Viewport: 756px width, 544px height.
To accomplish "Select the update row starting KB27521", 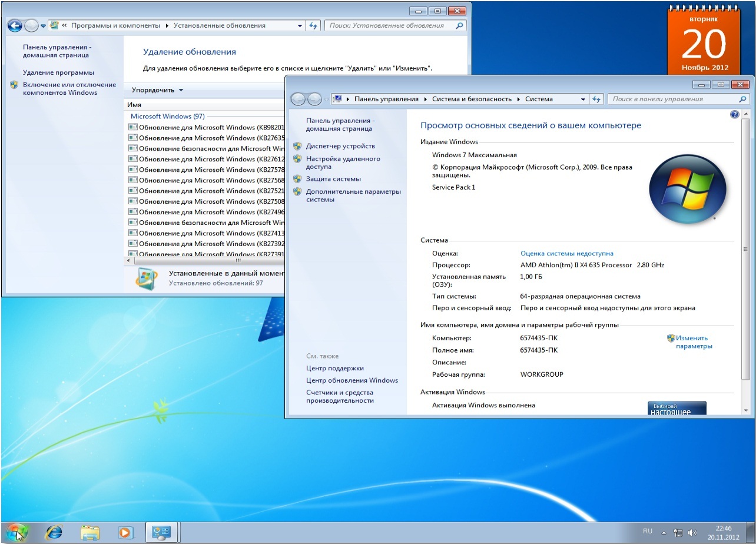I will pos(206,191).
